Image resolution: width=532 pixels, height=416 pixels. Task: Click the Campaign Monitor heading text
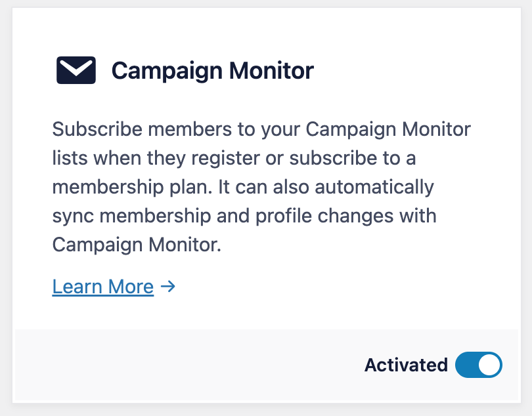(212, 70)
